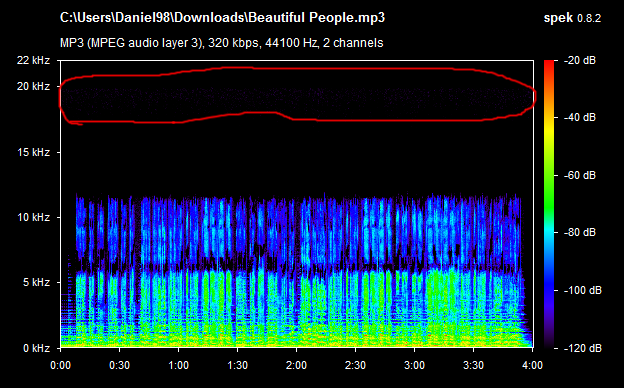Click the dark gap band near 6 kHz in spectrogram
The image size is (624, 388).
pyautogui.click(x=296, y=270)
